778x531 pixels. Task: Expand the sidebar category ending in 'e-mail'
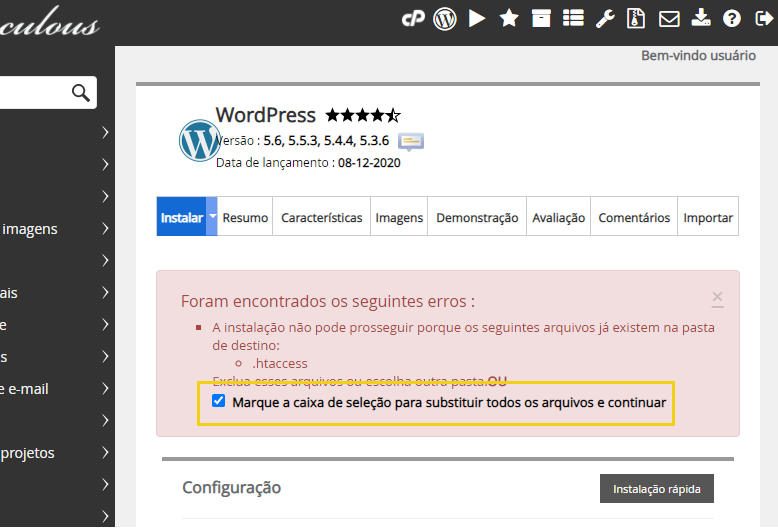(x=105, y=389)
